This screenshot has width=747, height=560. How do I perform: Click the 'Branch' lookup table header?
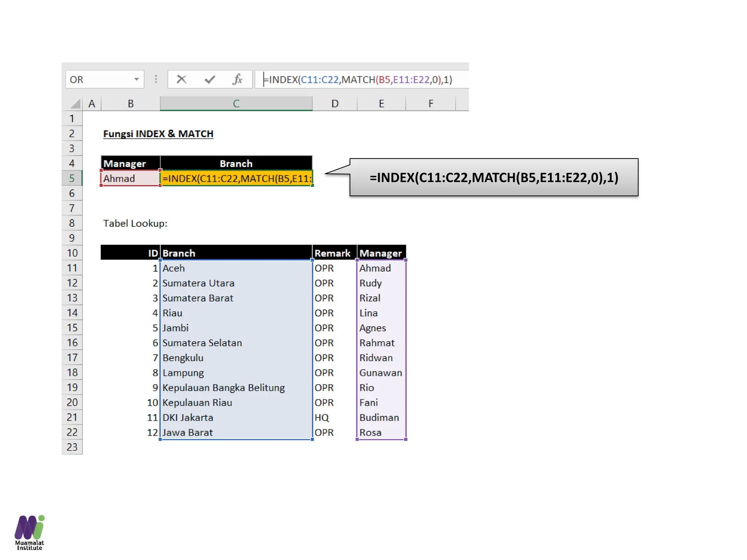(236, 253)
